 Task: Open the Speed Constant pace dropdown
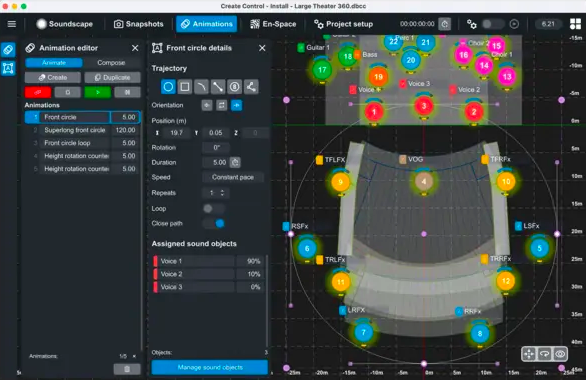click(232, 177)
